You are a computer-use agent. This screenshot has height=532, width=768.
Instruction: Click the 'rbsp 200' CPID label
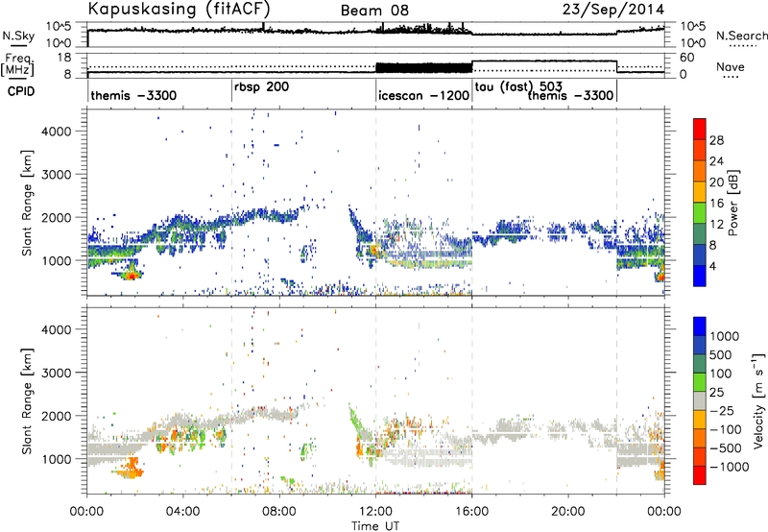pyautogui.click(x=261, y=87)
